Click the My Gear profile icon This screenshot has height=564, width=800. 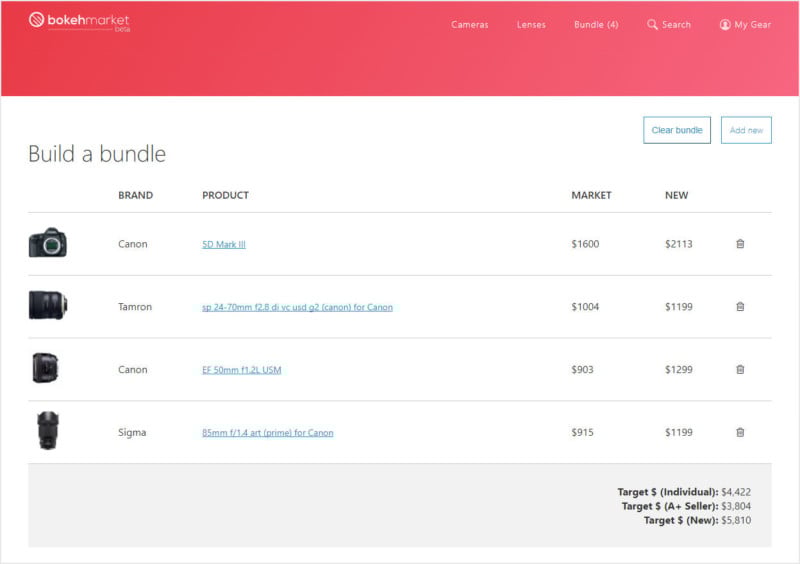pos(725,24)
